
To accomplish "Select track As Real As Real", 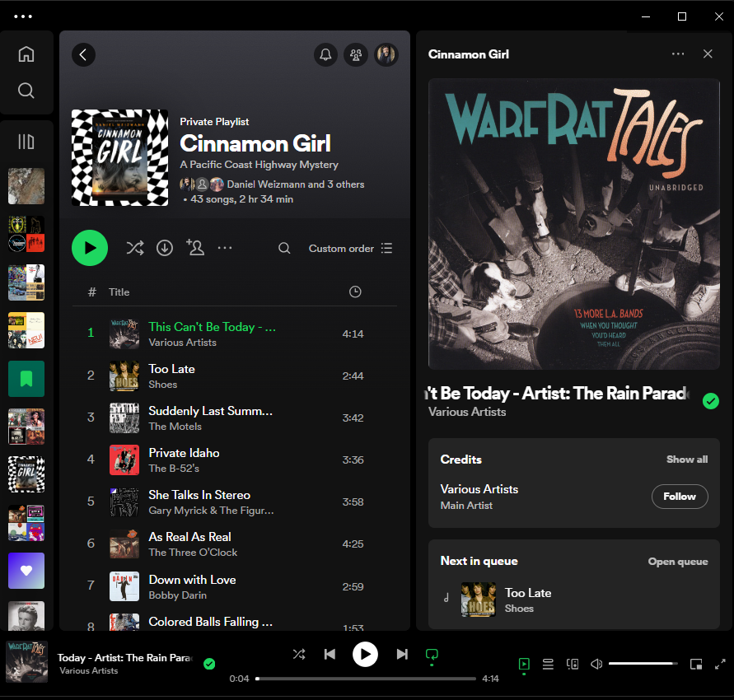I will pos(234,544).
